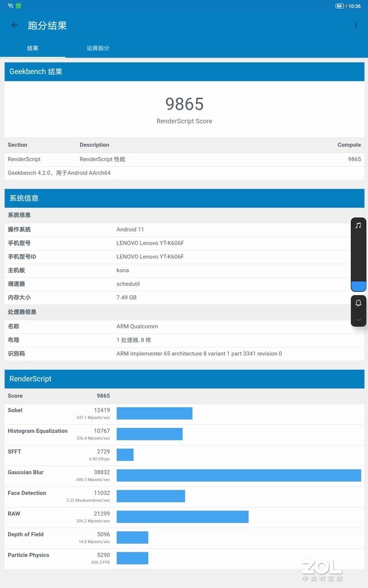The width and height of the screenshot is (368, 588).
Task: Tap the 10:36 clock
Action: click(x=354, y=6)
